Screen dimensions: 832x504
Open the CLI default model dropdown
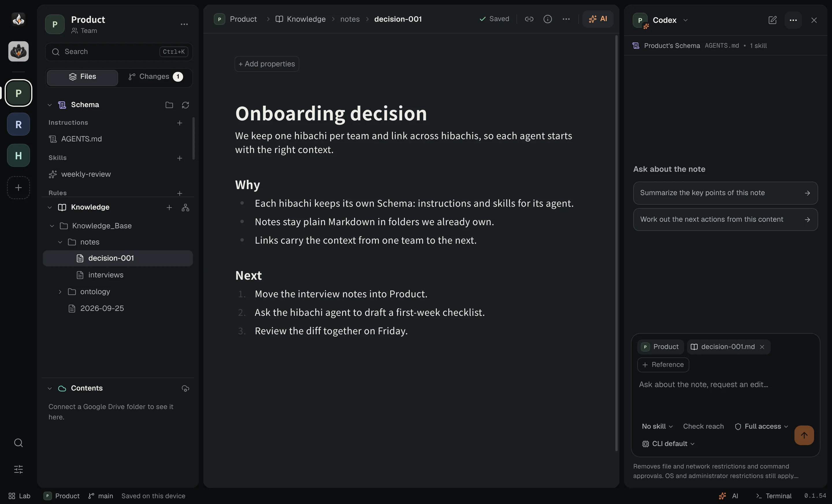[x=668, y=444]
